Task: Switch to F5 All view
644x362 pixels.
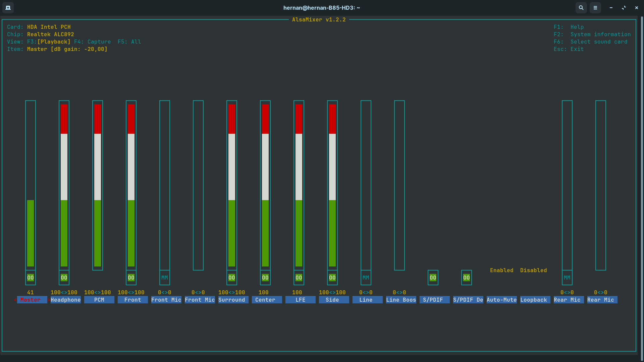Action: pos(129,42)
